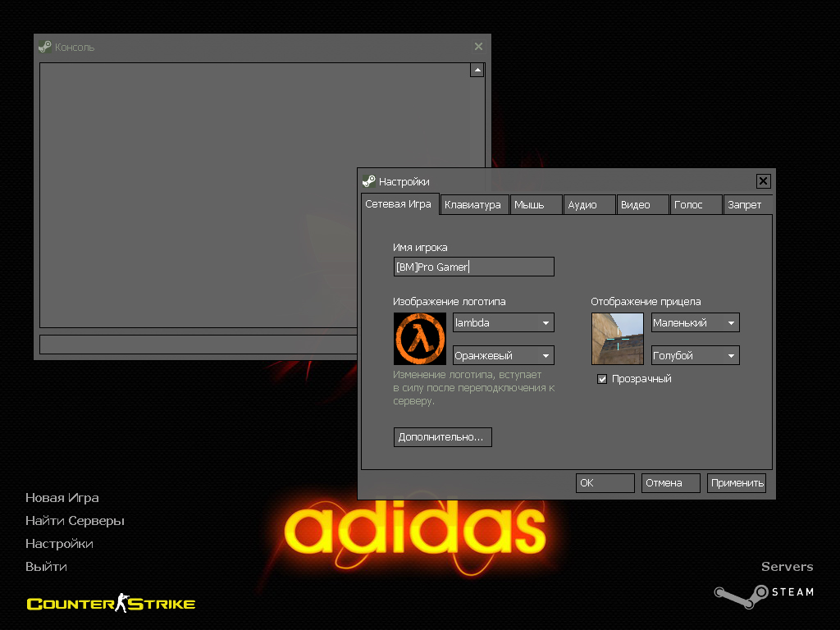Click Выйти in main menu
The height and width of the screenshot is (630, 840).
(x=46, y=567)
